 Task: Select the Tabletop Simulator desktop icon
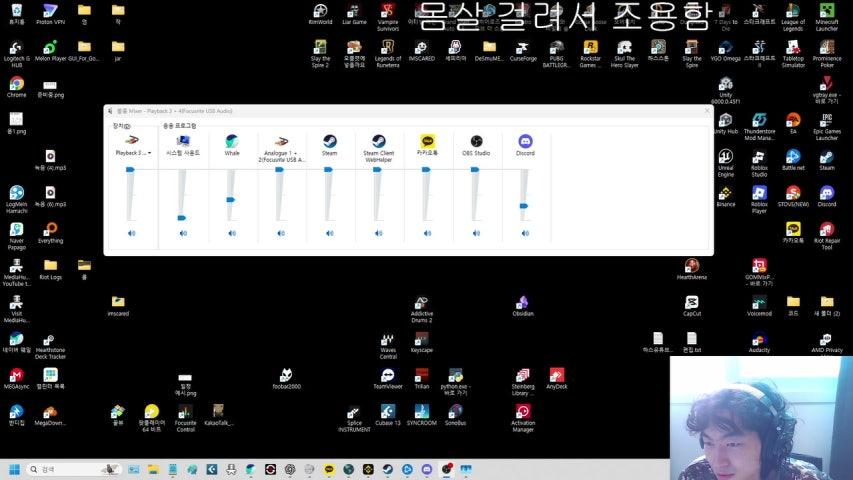[x=793, y=54]
